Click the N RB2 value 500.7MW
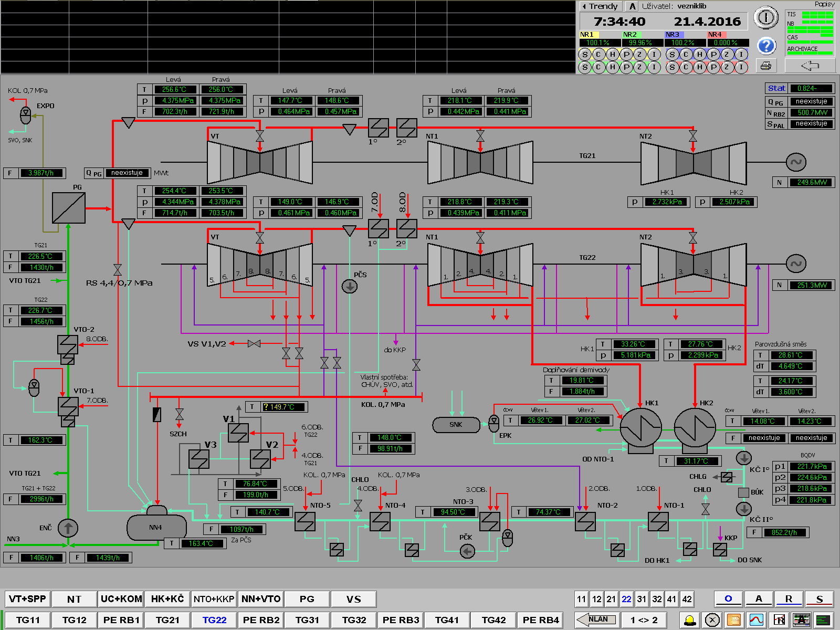The image size is (840, 630). (x=812, y=112)
